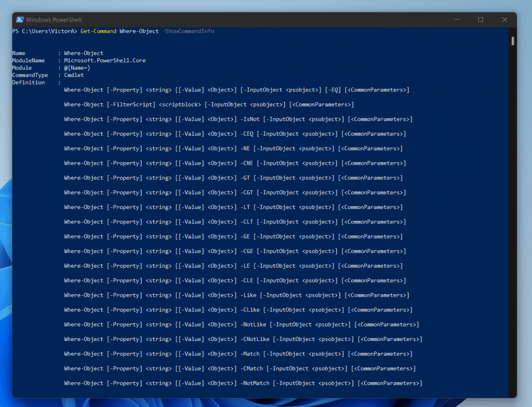Click the syntax line with -CNotLike

tap(243, 339)
